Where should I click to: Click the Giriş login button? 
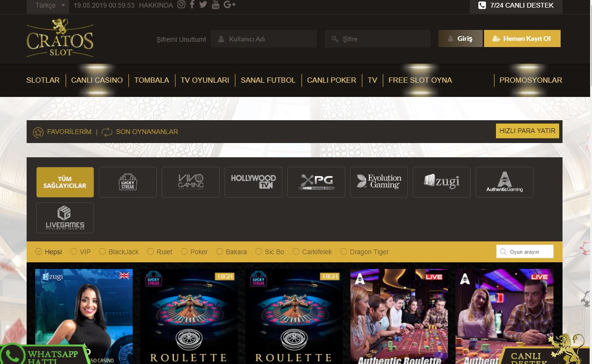click(x=460, y=38)
